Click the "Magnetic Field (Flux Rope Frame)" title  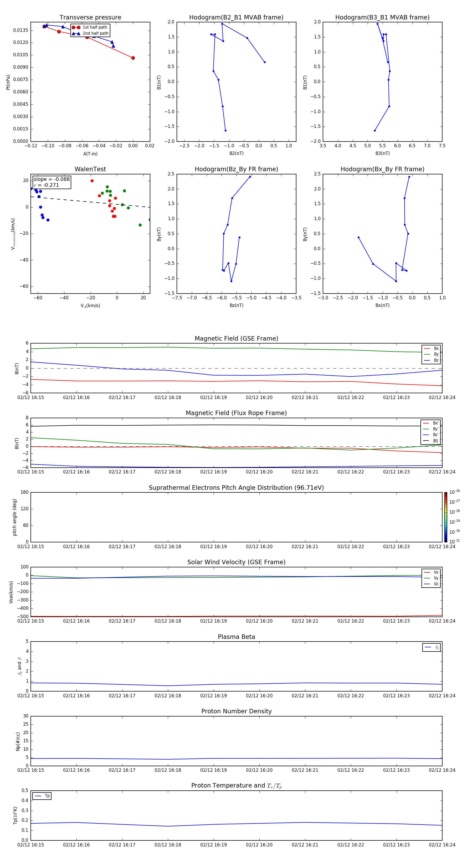(236, 413)
